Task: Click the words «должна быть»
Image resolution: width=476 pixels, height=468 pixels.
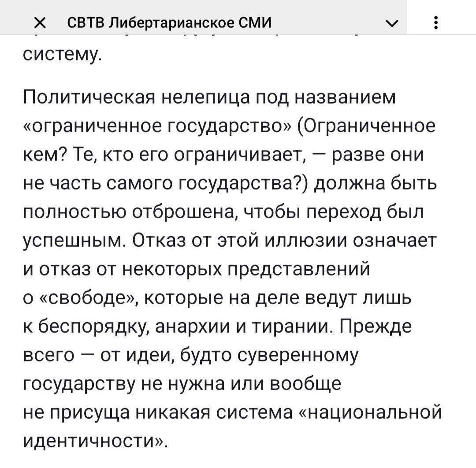Action: point(375,183)
